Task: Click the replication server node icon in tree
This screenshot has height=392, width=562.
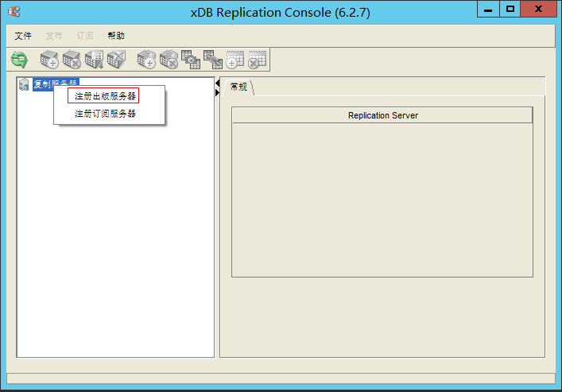Action: point(24,84)
